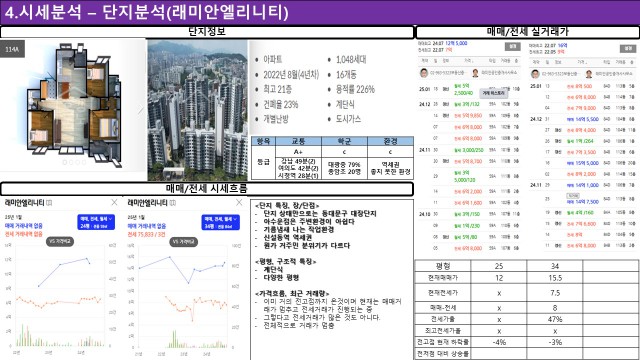This screenshot has width=640, height=360.
Task: Click first agent avatar in right transaction list
Action: coord(535,74)
